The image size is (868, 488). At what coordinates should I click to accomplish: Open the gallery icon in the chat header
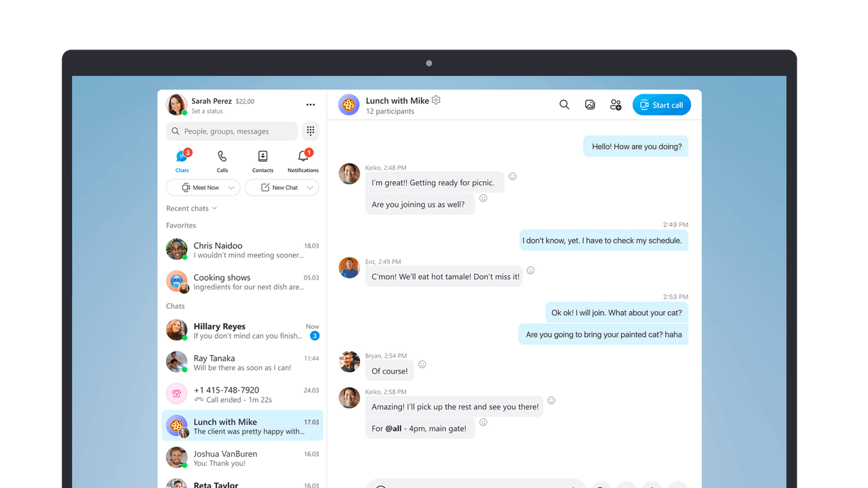pyautogui.click(x=589, y=104)
